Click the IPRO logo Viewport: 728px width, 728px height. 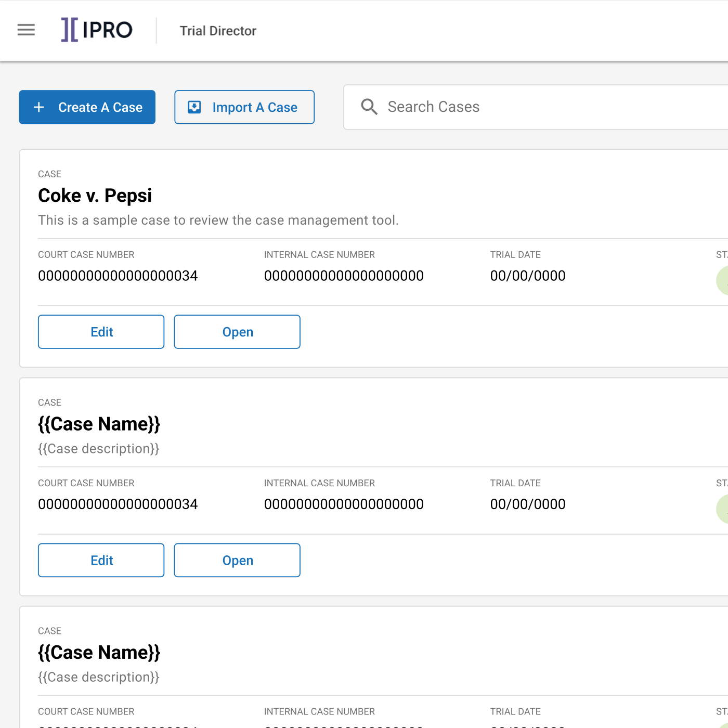(97, 30)
